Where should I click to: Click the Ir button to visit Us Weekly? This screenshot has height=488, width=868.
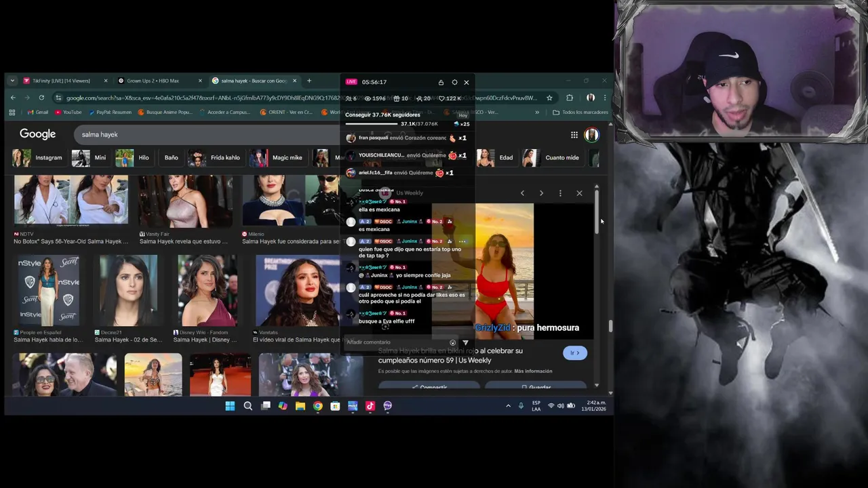coord(575,352)
